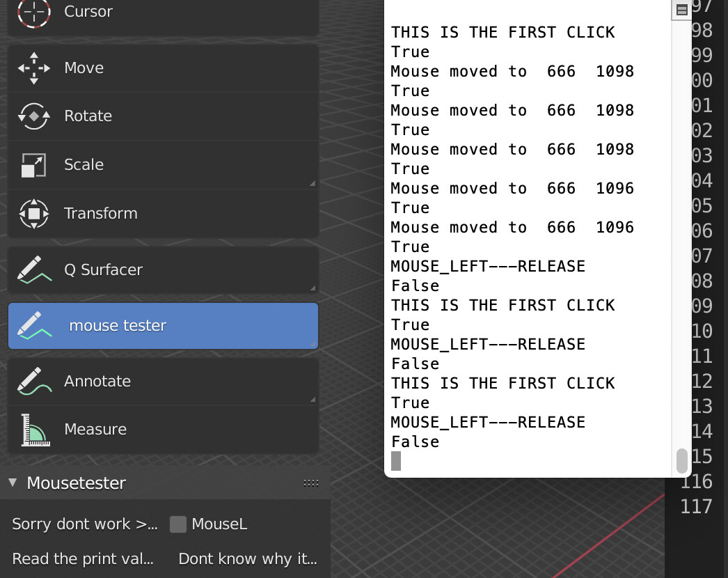Click the MouseL label text
This screenshot has height=578, width=728.
tap(220, 524)
